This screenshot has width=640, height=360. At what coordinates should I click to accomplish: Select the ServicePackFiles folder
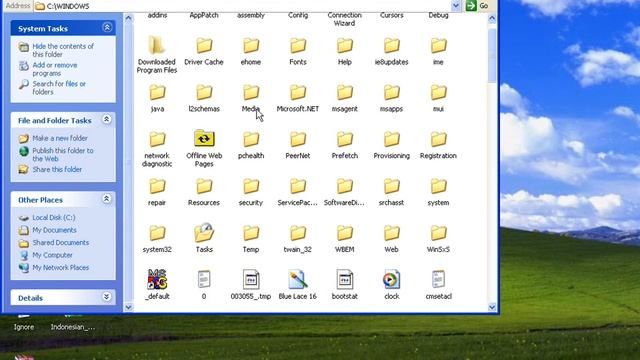click(x=298, y=192)
